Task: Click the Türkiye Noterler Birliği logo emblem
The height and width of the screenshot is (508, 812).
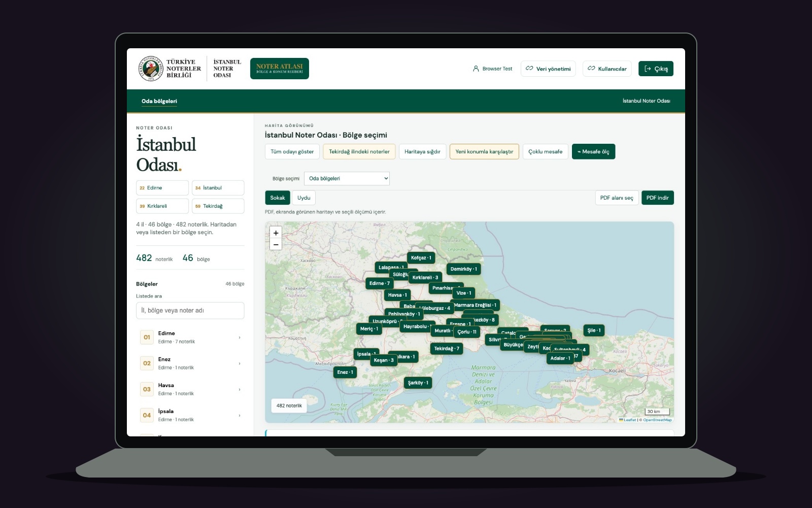Action: coord(151,69)
